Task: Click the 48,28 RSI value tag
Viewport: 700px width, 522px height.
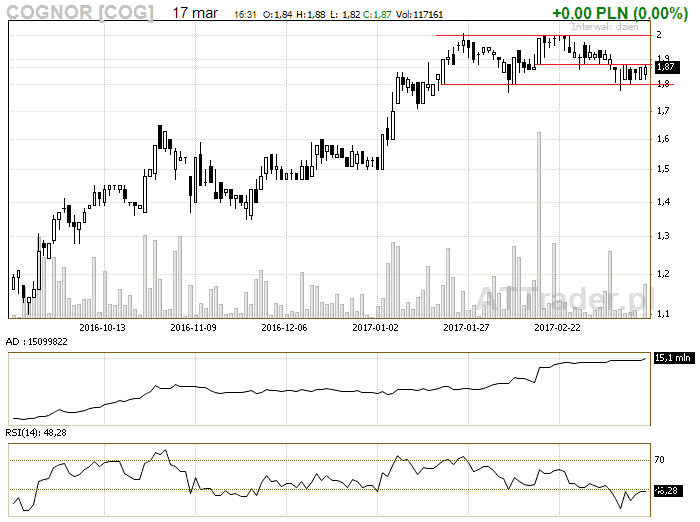Action: click(x=667, y=491)
